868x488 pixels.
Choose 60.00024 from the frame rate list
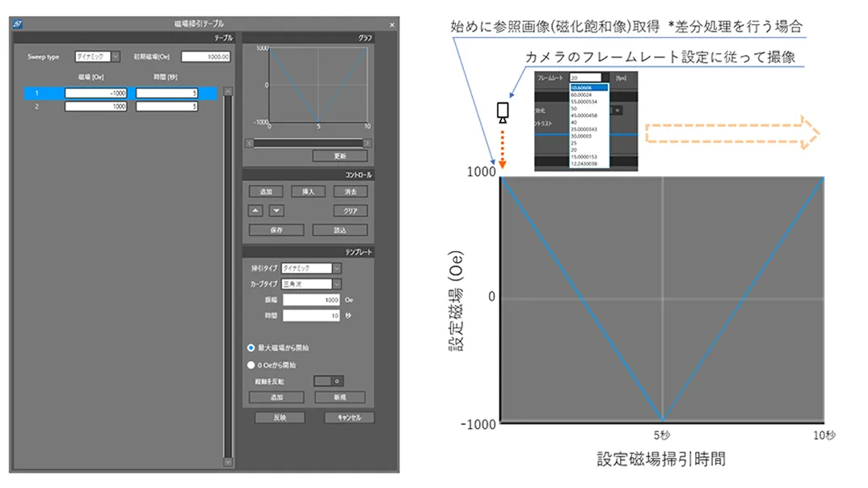point(584,95)
